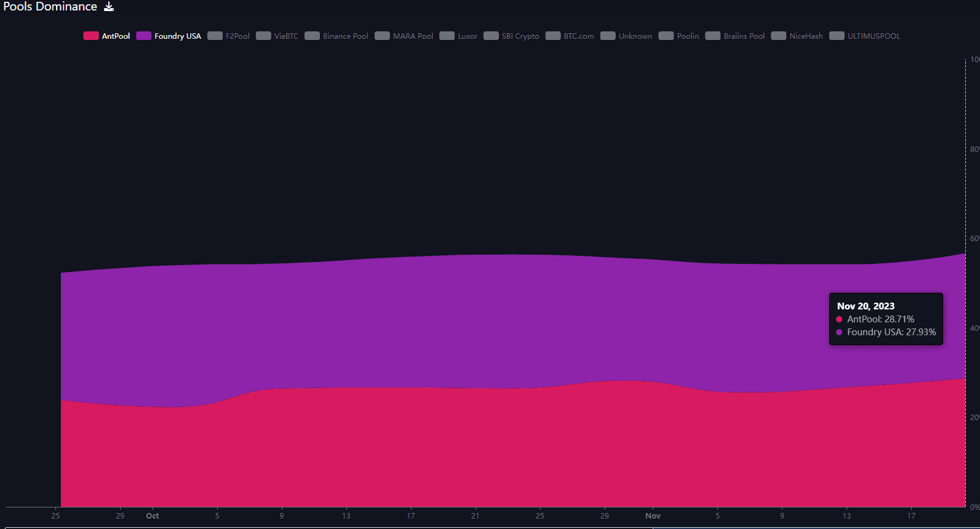Enable the ULTIMUSPOOL series in the legend

tap(864, 36)
